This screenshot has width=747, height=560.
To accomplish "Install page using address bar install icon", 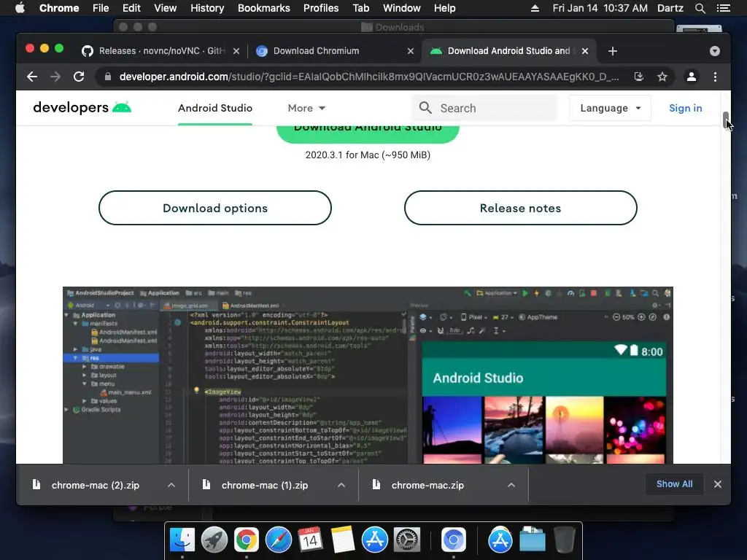I will [x=639, y=77].
